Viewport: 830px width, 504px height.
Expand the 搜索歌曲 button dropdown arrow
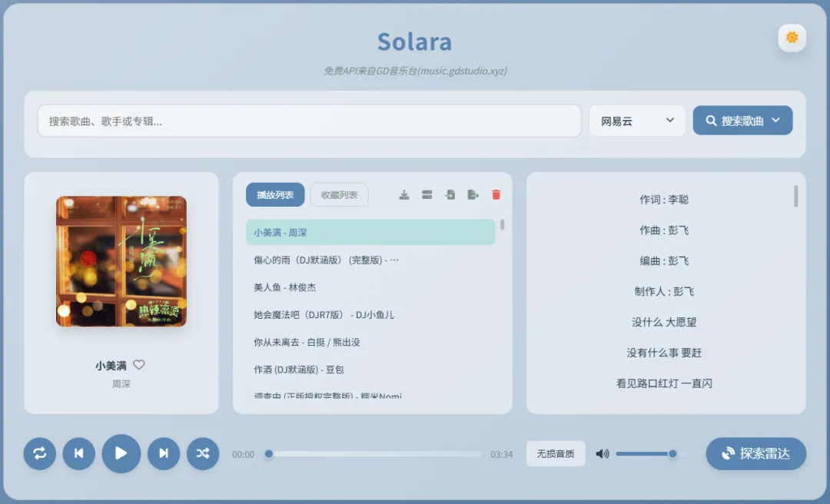click(x=775, y=120)
